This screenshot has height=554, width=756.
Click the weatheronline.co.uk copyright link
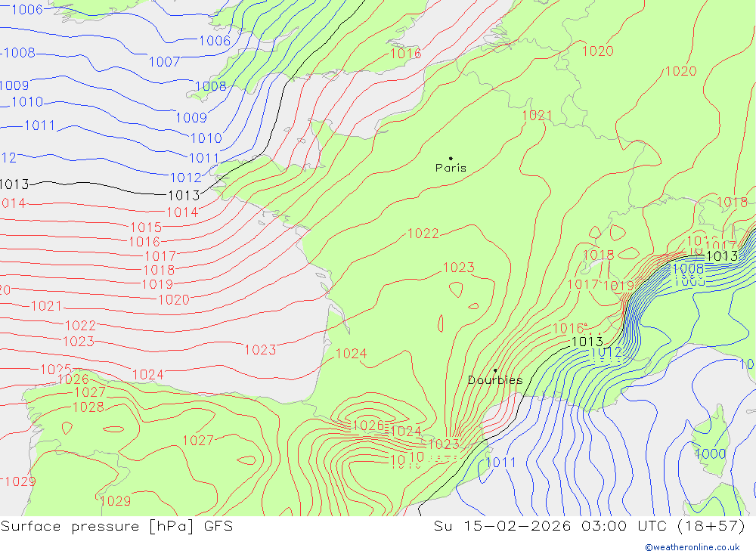click(x=692, y=547)
